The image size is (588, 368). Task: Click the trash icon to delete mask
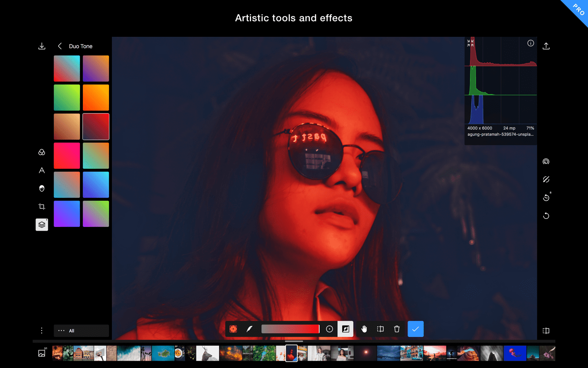[396, 329]
